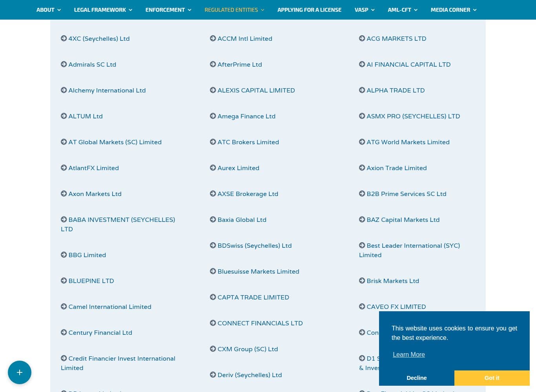The image size is (536, 392).
Task: Open BLUEPINE LTD entry
Action: tap(91, 281)
